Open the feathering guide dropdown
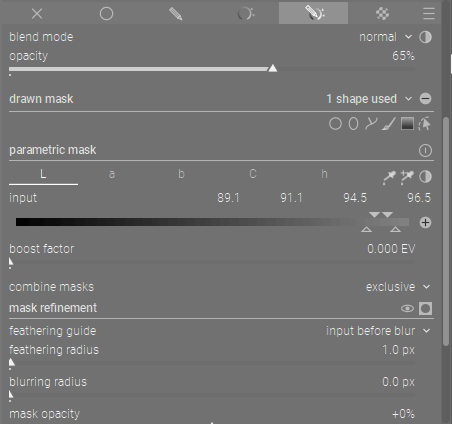The width and height of the screenshot is (452, 424). coord(378,331)
